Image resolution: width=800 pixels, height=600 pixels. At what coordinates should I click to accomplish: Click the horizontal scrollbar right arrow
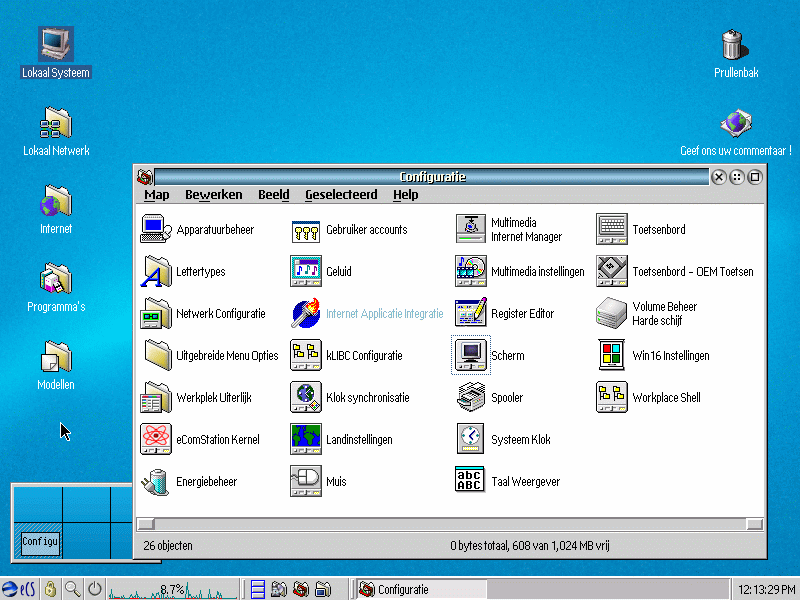click(x=754, y=524)
